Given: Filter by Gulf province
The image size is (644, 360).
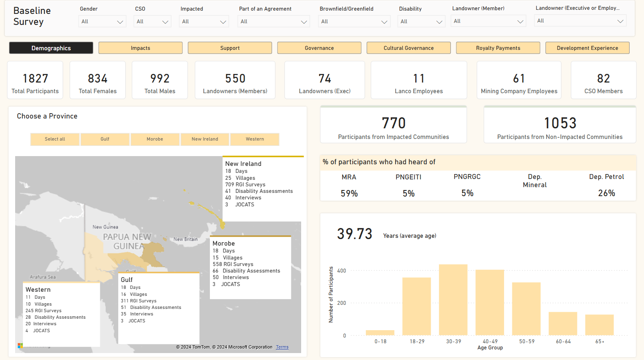Looking at the screenshot, I should (105, 139).
